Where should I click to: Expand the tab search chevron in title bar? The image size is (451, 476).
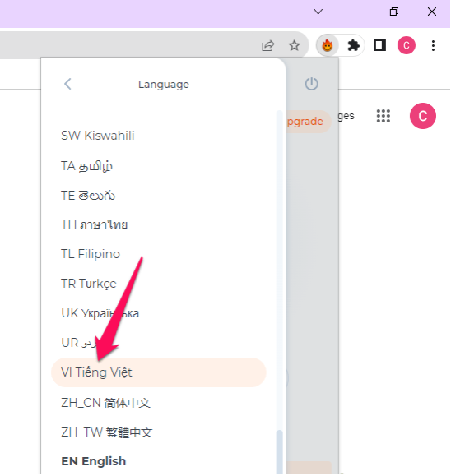318,12
